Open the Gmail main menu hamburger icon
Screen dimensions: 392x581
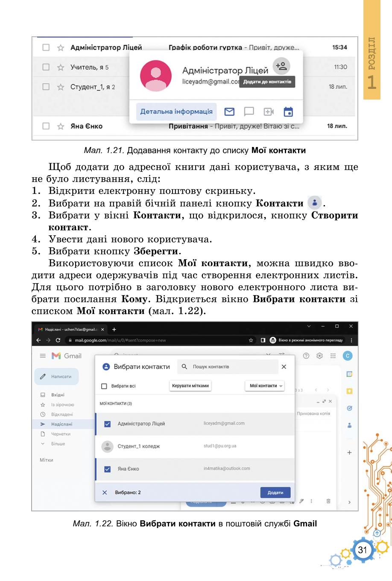pos(43,356)
